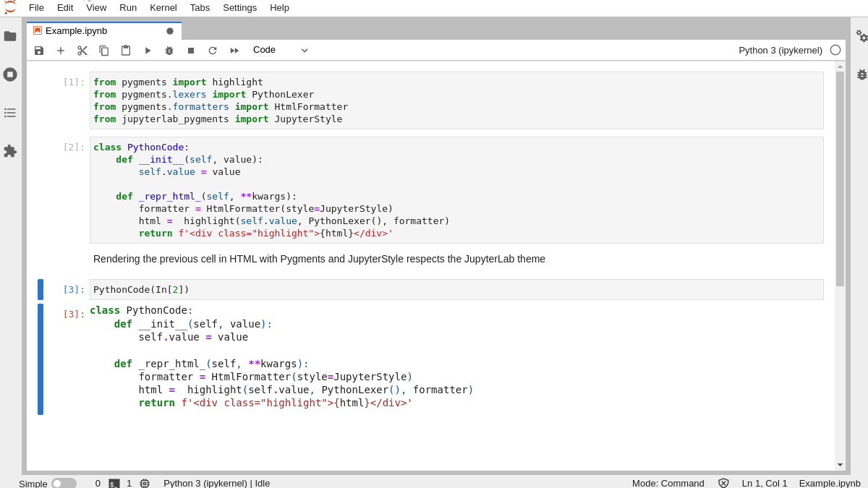Run the selected cell with the play icon
The height and width of the screenshot is (488, 868).
click(147, 50)
